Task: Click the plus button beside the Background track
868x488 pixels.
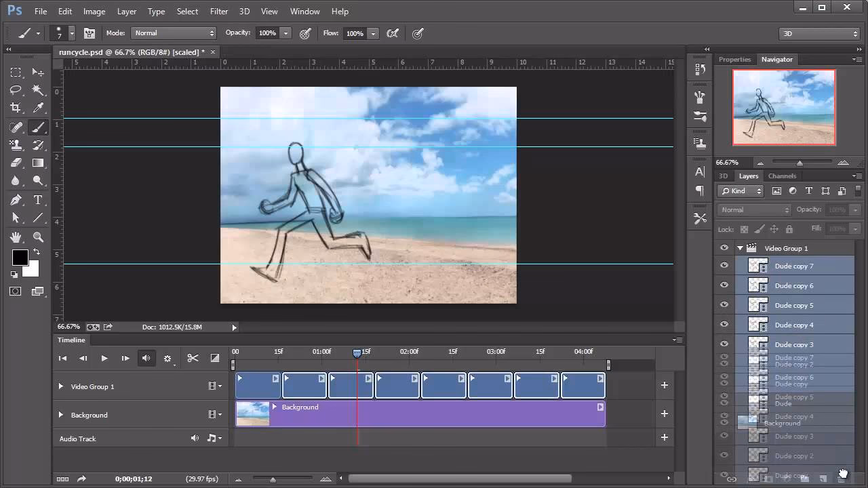Action: 664,414
